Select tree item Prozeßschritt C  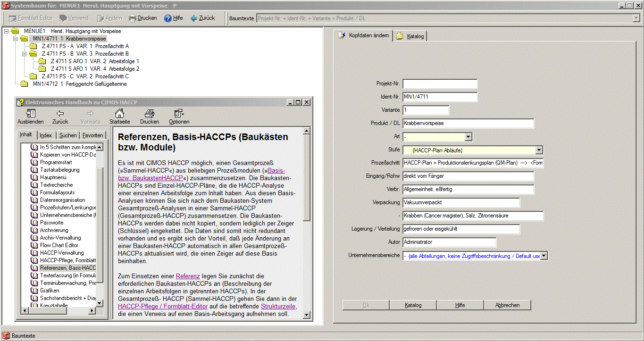pos(85,76)
